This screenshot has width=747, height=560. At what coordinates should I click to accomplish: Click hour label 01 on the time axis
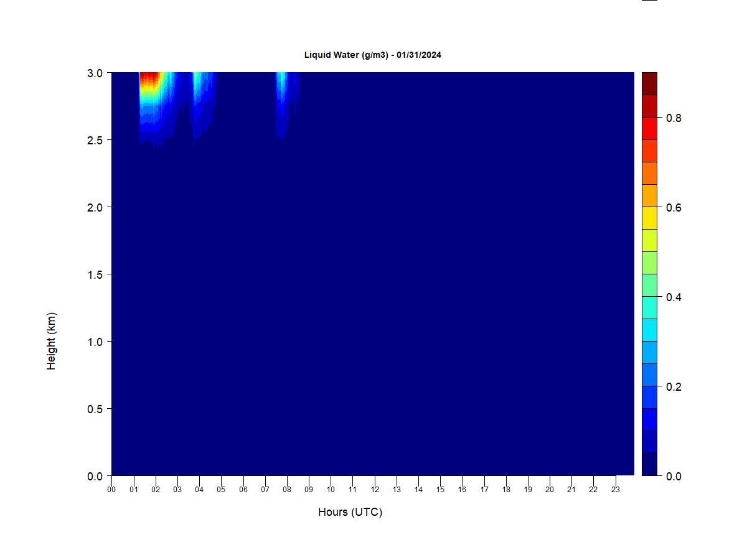point(134,490)
